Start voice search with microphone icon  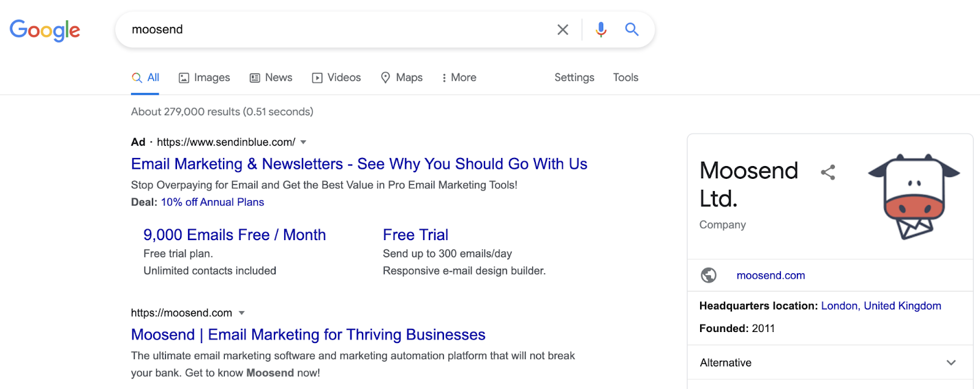tap(601, 29)
